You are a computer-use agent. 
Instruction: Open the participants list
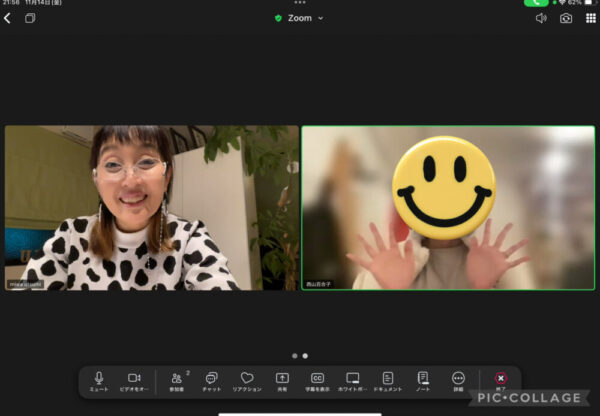pyautogui.click(x=177, y=379)
